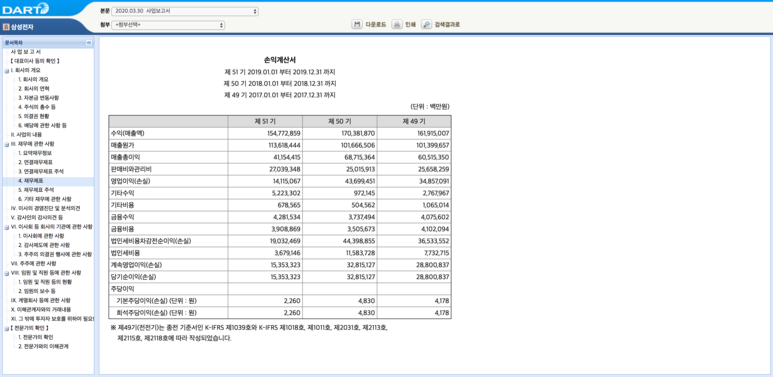This screenshot has width=773, height=377.
Task: Collapse the 'III. 재무에 관한 사항' tree node
Action: coord(6,144)
